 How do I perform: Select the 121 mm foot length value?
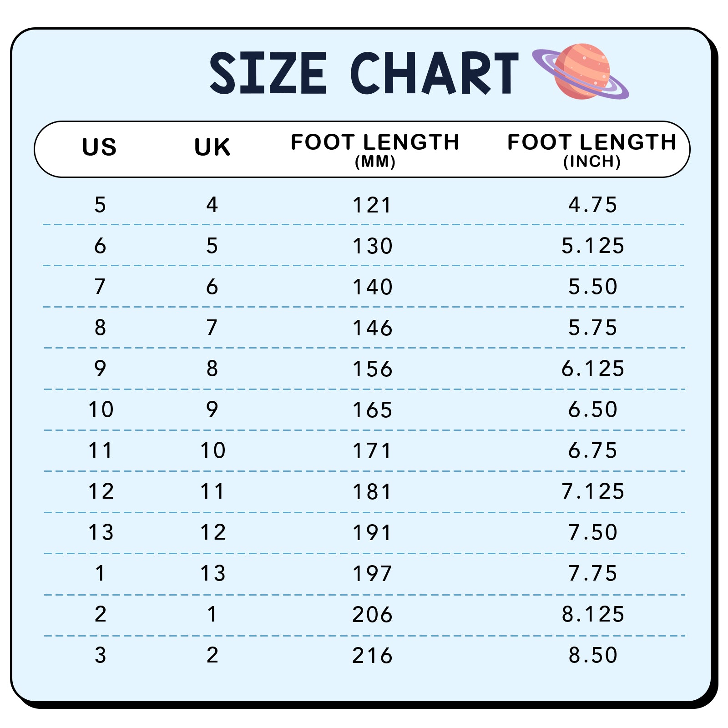pos(372,205)
